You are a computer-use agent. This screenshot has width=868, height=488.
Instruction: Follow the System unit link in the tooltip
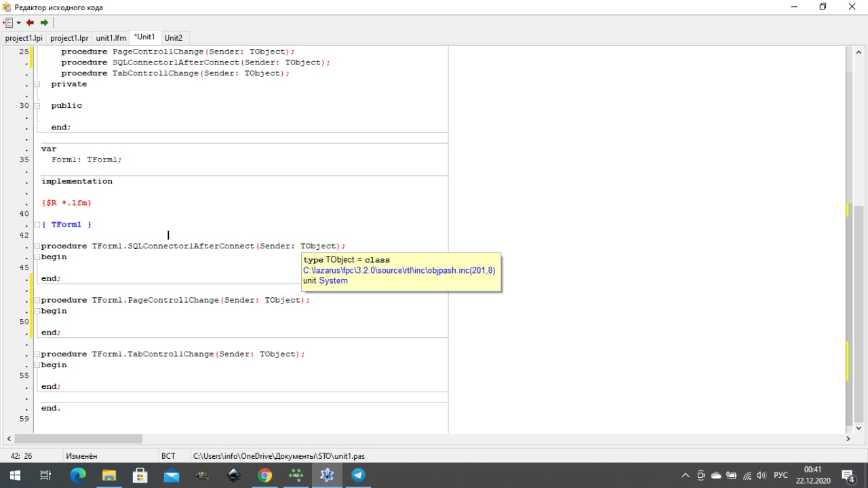(333, 280)
